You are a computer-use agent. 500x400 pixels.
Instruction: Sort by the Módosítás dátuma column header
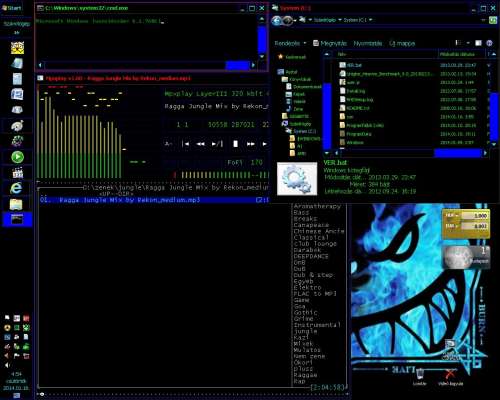pos(461,54)
